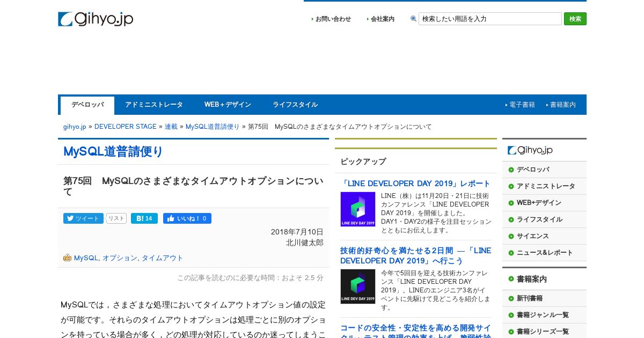
Task: Click green bullet icon beside サイエンス sidebar item
Action: (511, 236)
